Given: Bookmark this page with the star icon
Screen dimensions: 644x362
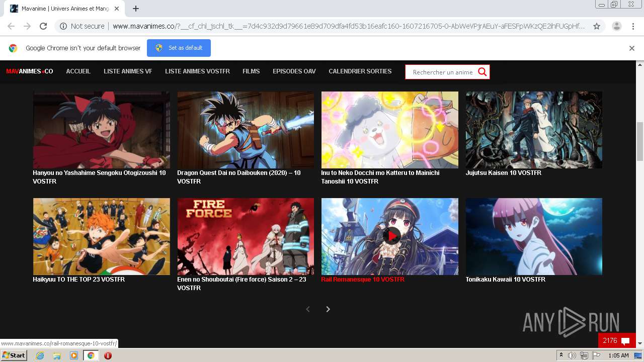Looking at the screenshot, I should click(597, 26).
